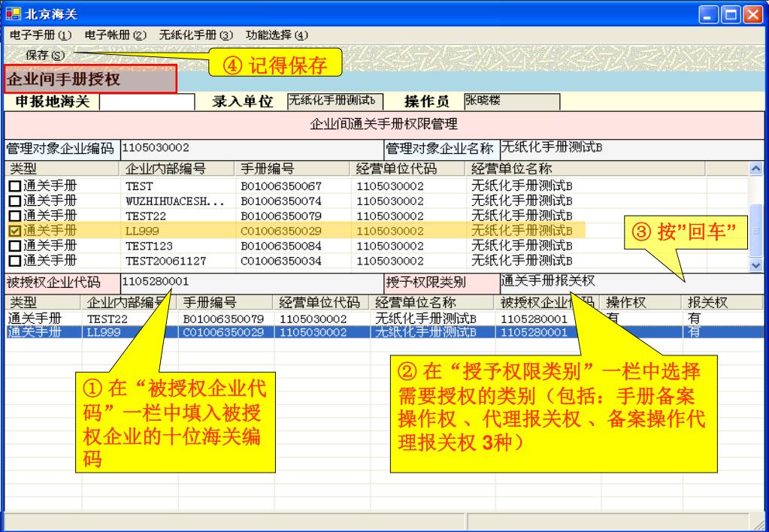Image resolution: width=769 pixels, height=532 pixels.
Task: Click lower 经营单位代码 column header
Action: [x=322, y=303]
